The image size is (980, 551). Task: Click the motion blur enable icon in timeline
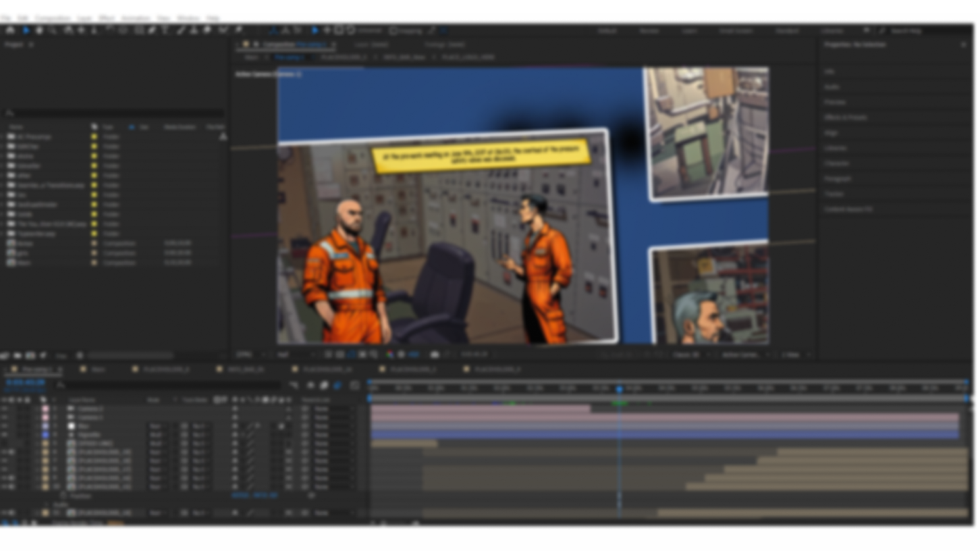(337, 385)
